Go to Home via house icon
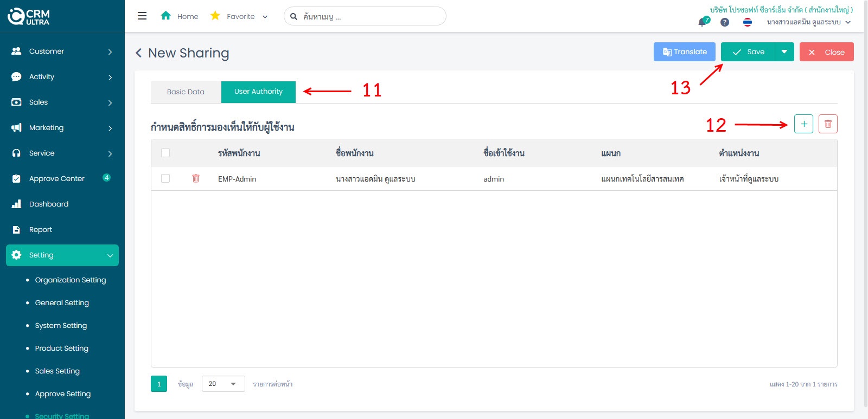Image resolution: width=868 pixels, height=419 pixels. click(x=166, y=16)
